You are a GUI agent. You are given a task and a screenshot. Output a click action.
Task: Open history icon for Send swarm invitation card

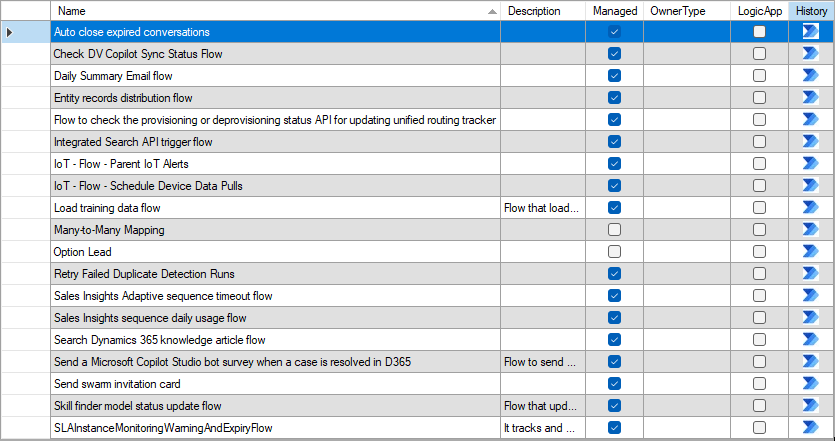click(811, 384)
